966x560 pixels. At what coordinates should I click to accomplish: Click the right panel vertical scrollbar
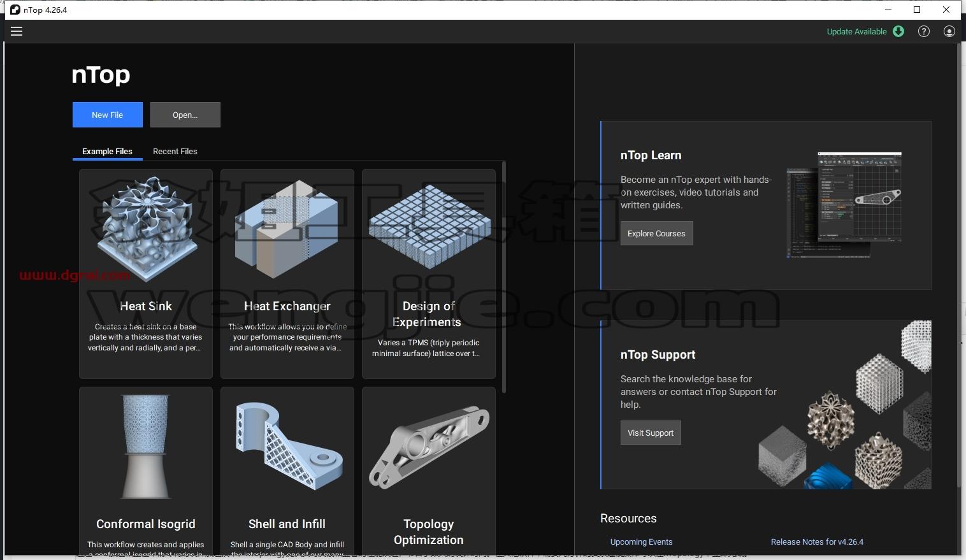pyautogui.click(x=958, y=264)
